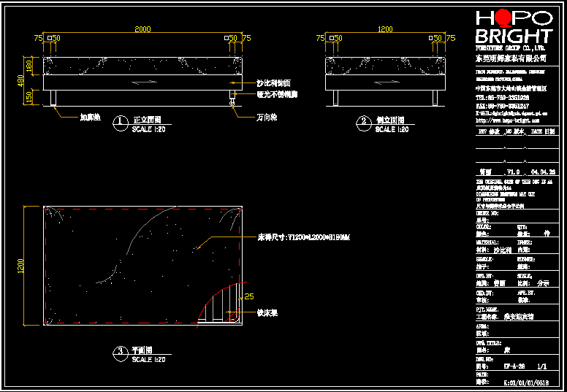Click the COLOR: label in title block
567x392 pixels.
[484, 227]
